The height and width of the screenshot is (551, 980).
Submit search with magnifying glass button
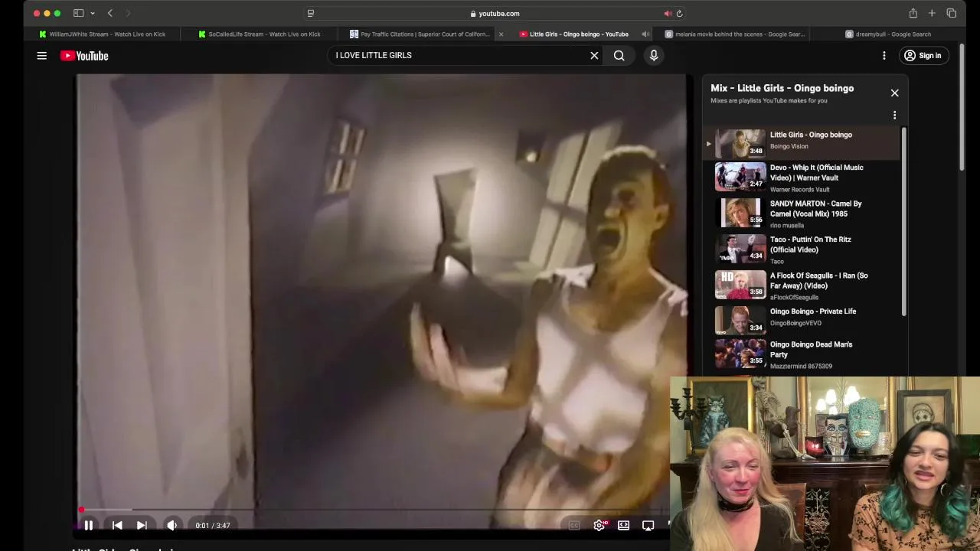tap(619, 55)
